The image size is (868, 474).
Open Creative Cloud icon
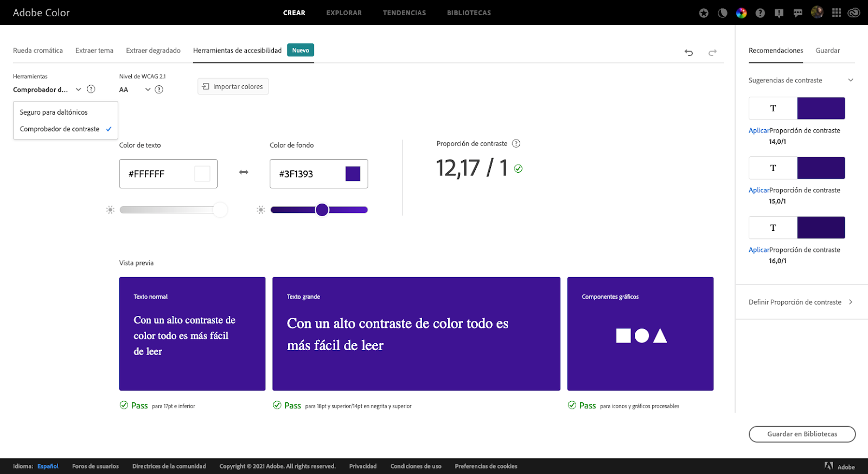(854, 12)
